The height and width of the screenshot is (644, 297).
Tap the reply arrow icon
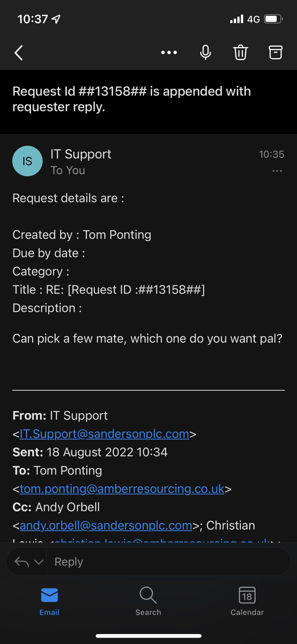pyautogui.click(x=22, y=562)
